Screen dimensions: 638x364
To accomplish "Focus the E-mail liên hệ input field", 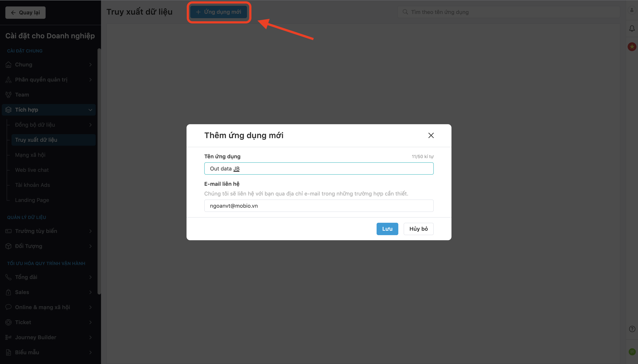I will point(319,206).
